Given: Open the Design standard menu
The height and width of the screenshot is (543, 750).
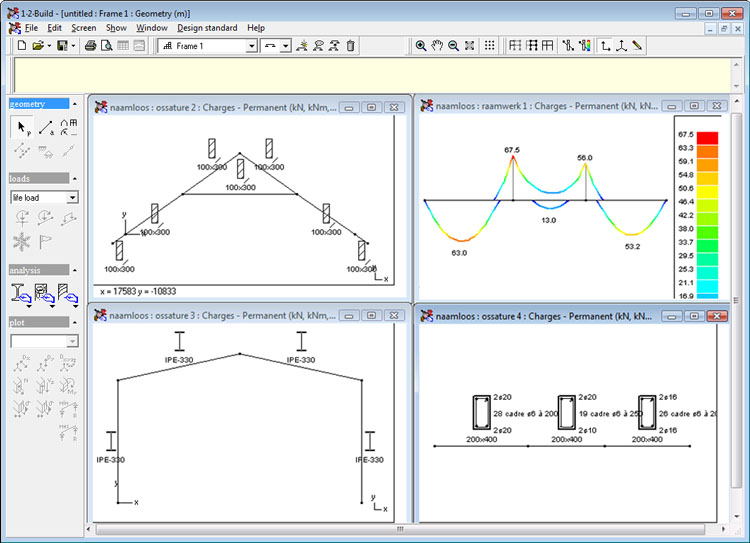Looking at the screenshot, I should pyautogui.click(x=207, y=28).
